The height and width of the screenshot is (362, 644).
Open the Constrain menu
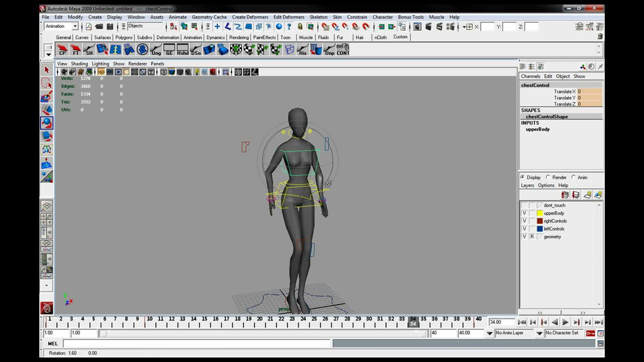point(357,17)
